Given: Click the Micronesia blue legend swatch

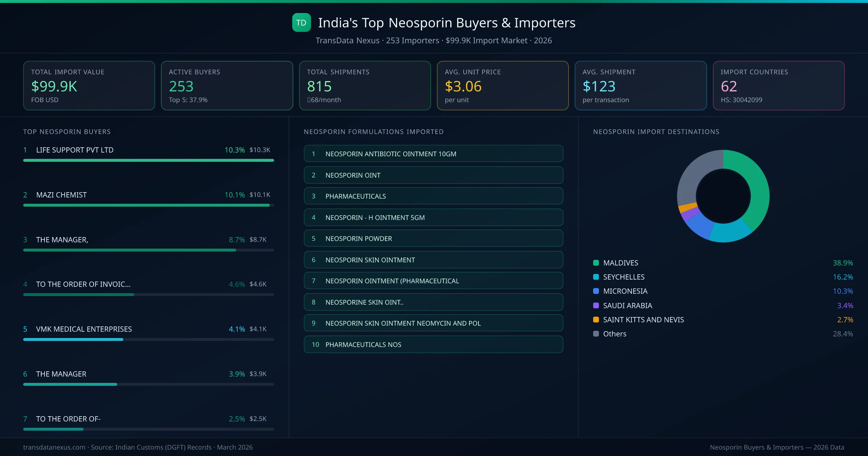Looking at the screenshot, I should point(596,291).
